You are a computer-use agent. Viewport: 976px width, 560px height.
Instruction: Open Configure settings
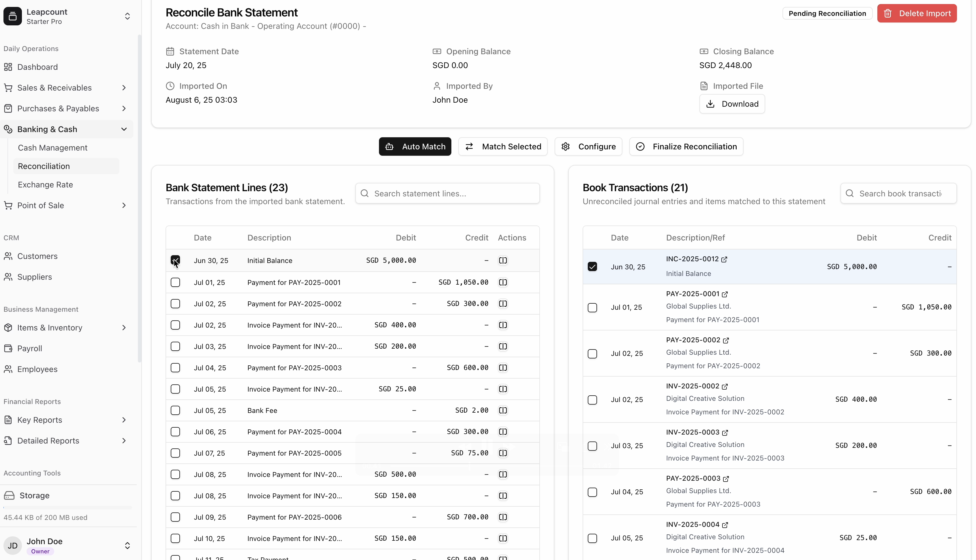(x=588, y=146)
